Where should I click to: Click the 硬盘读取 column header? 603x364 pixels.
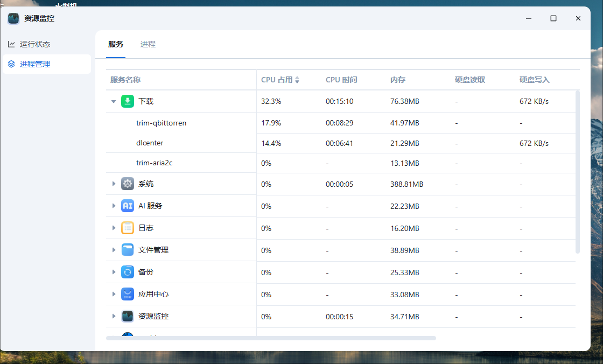pyautogui.click(x=470, y=80)
